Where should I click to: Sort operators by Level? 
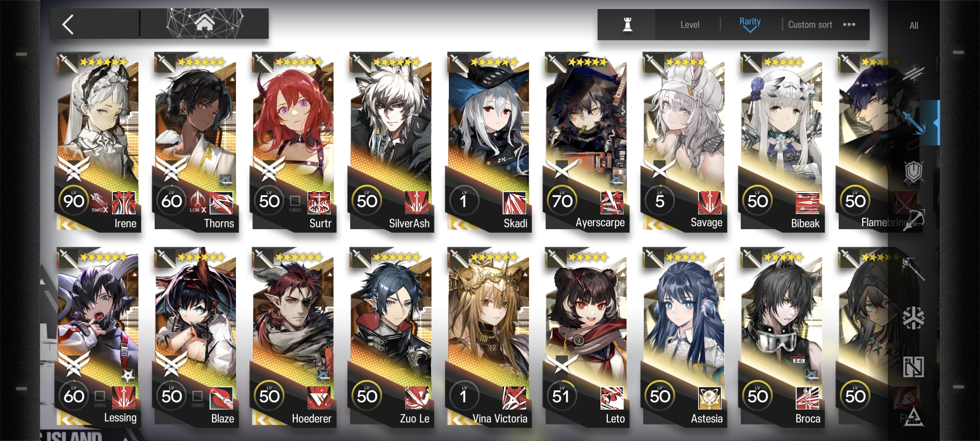tap(690, 25)
